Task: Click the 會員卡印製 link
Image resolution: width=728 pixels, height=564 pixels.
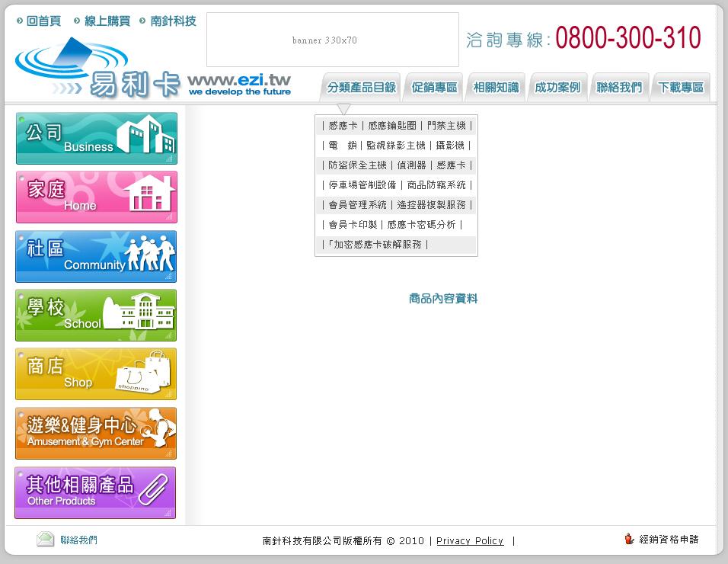Action: (353, 225)
